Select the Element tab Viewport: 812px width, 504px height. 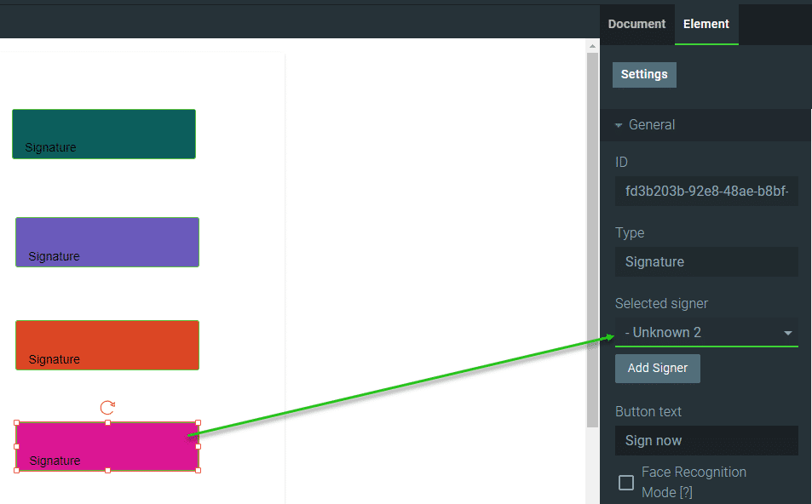click(x=706, y=24)
